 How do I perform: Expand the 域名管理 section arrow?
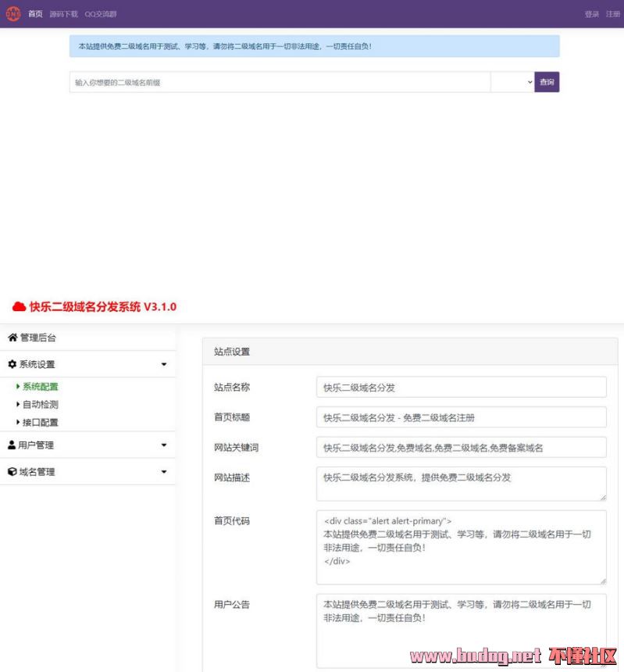click(163, 472)
